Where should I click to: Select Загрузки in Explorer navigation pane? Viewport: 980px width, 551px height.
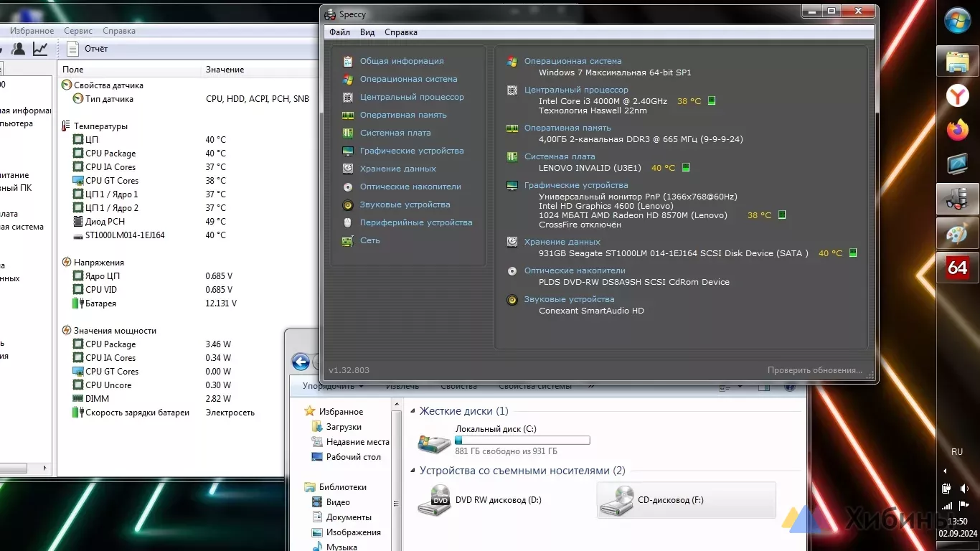[344, 427]
